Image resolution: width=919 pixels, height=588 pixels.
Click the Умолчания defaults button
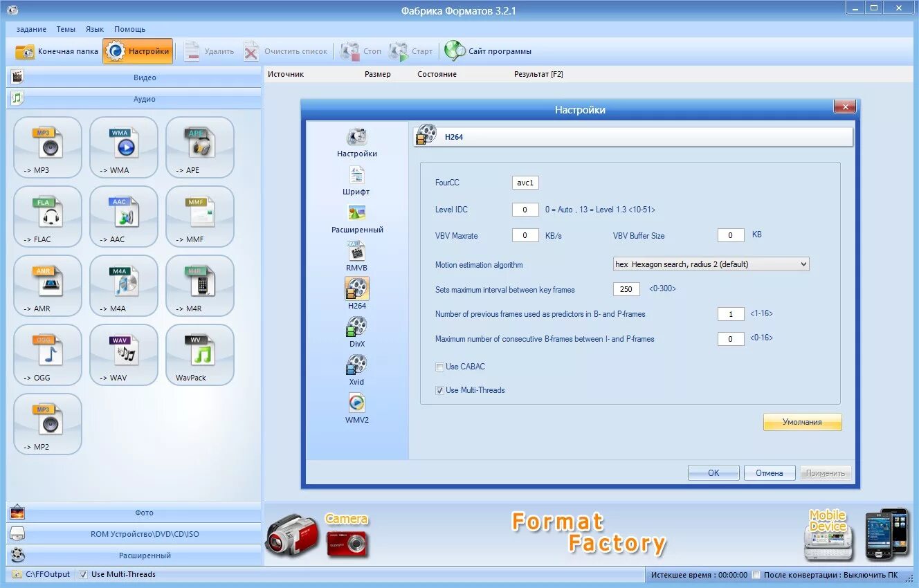coord(802,422)
